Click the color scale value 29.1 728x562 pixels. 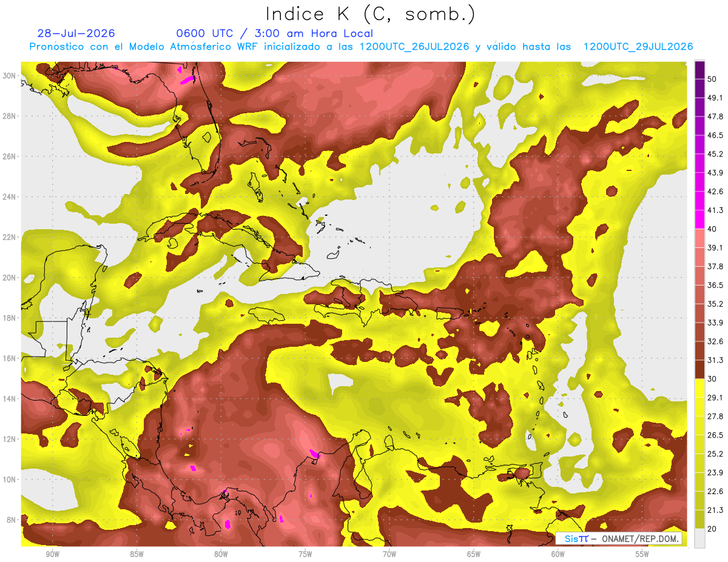[715, 398]
